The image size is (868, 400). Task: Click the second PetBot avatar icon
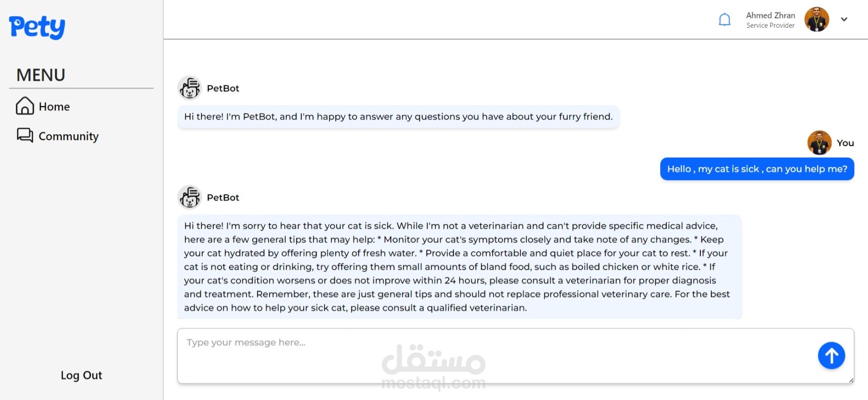189,198
